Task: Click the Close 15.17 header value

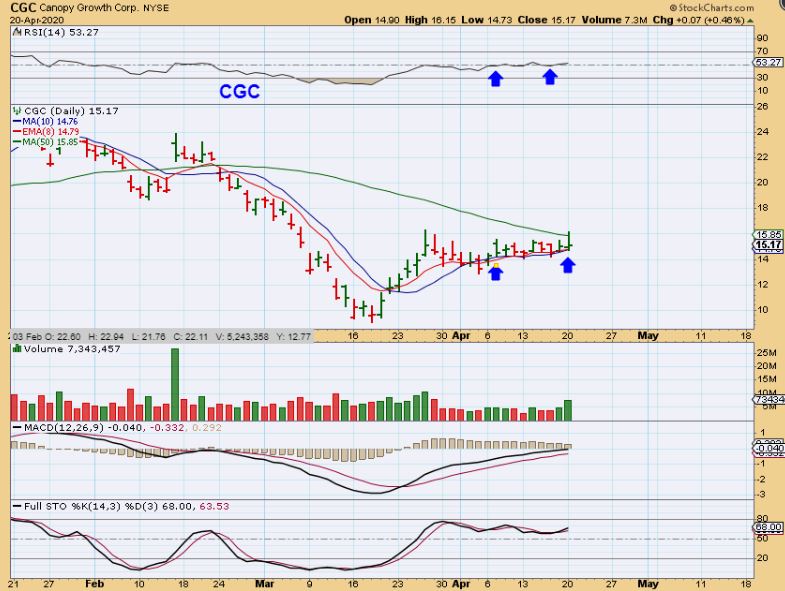Action: point(547,20)
